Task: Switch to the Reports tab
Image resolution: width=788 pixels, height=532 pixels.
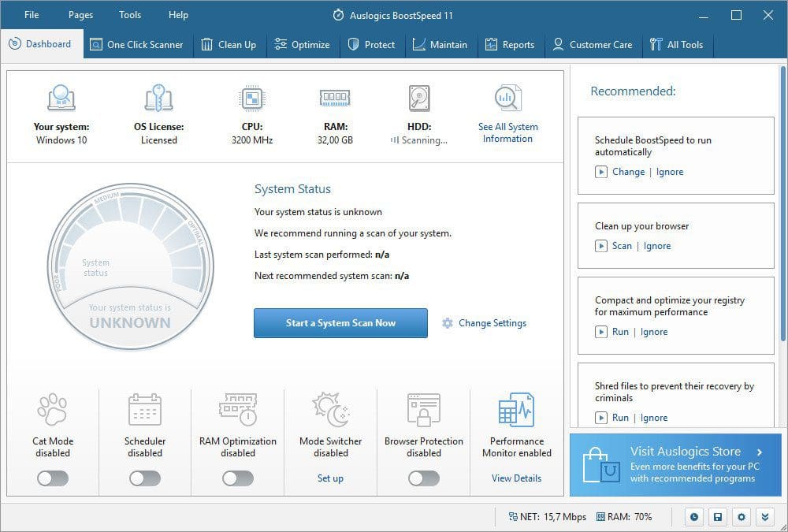Action: point(511,45)
